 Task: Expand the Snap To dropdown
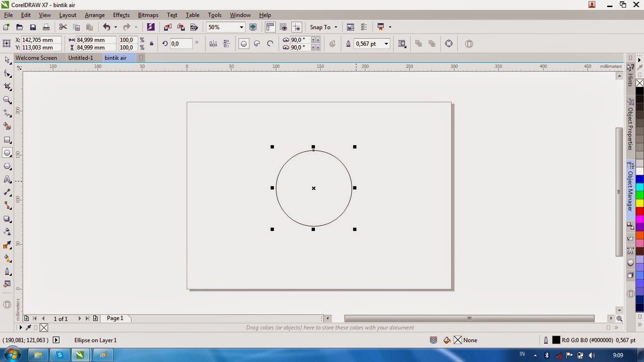(x=336, y=27)
